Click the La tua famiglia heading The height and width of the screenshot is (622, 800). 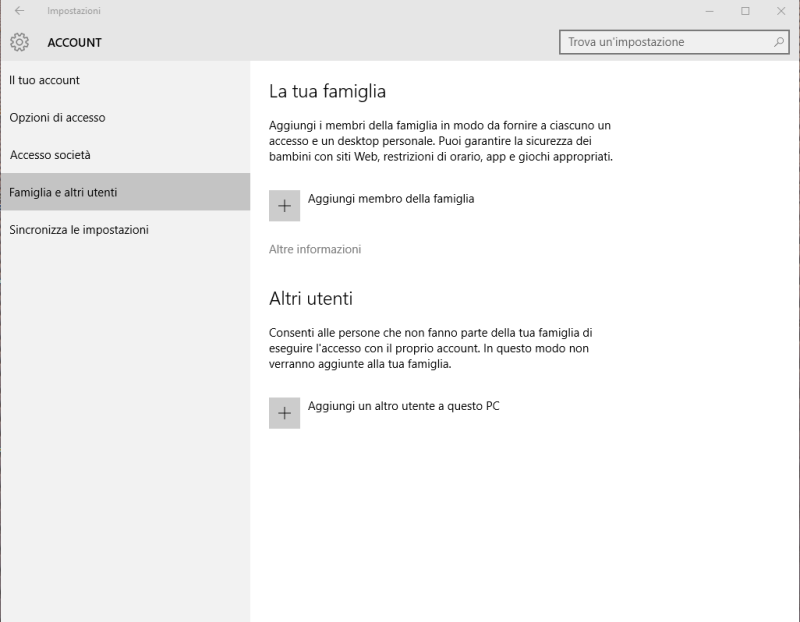point(327,91)
